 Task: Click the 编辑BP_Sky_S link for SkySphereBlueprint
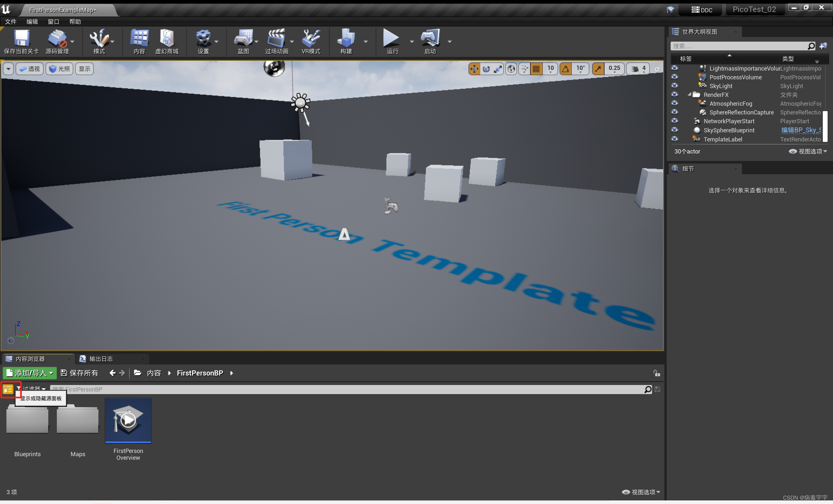point(800,130)
